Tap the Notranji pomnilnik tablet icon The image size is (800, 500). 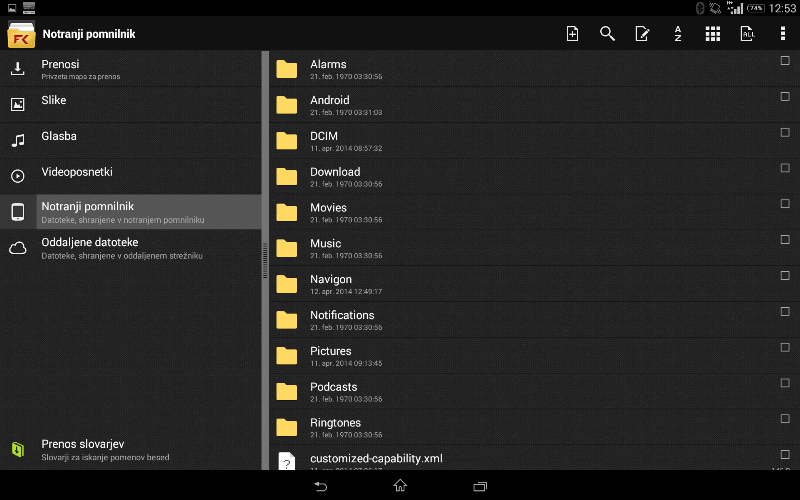(18, 212)
